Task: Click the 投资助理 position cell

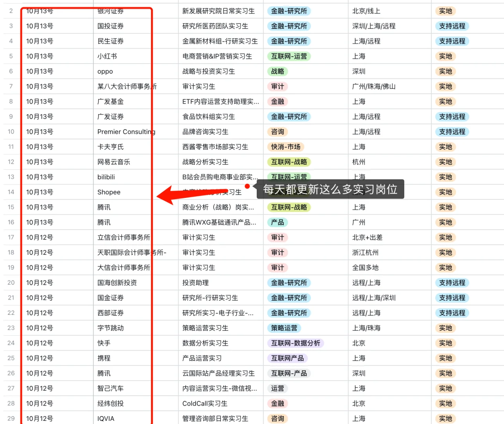Action: pos(221,283)
